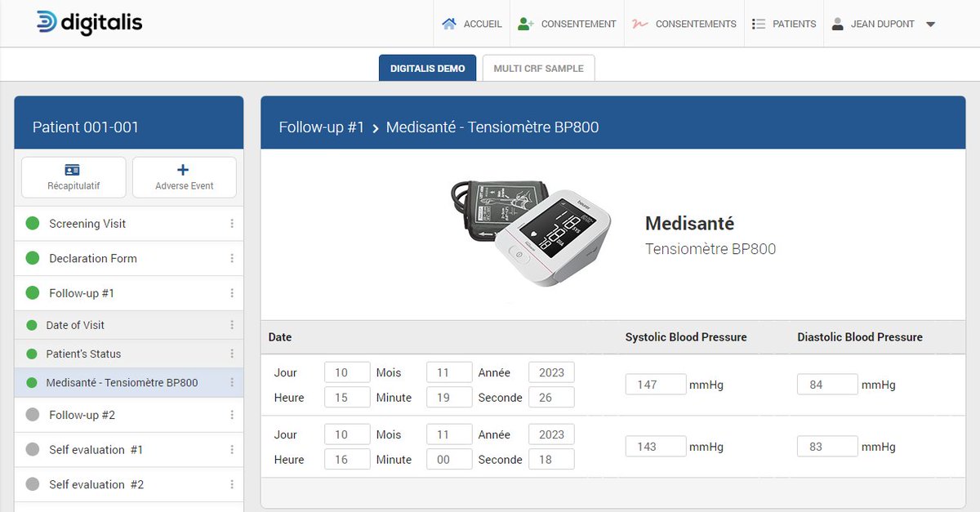Click the Accueil home icon

(x=448, y=24)
